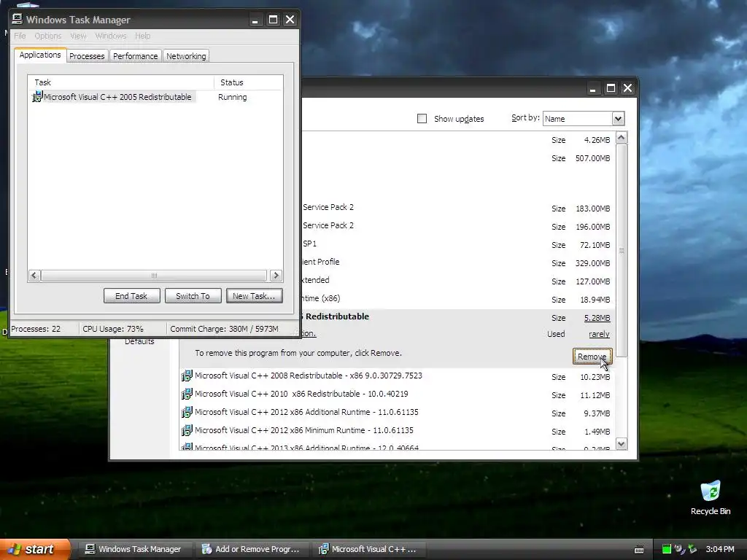
Task: Click the system clock showing 3:04 PM
Action: point(720,549)
